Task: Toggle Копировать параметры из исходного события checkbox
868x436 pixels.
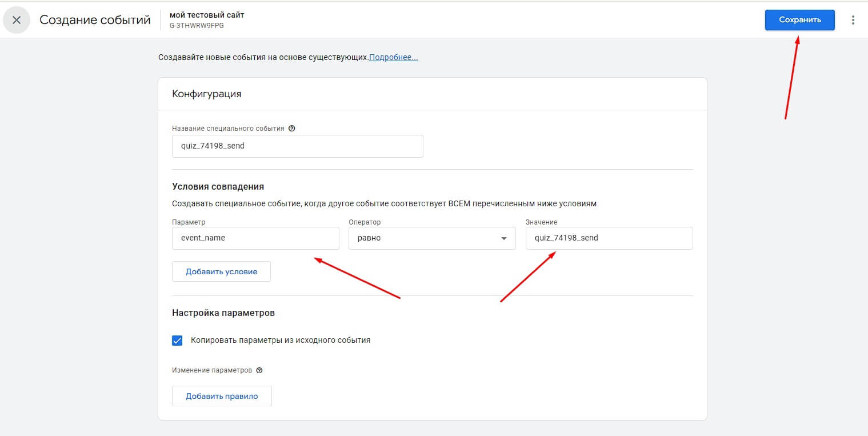Action: point(177,341)
